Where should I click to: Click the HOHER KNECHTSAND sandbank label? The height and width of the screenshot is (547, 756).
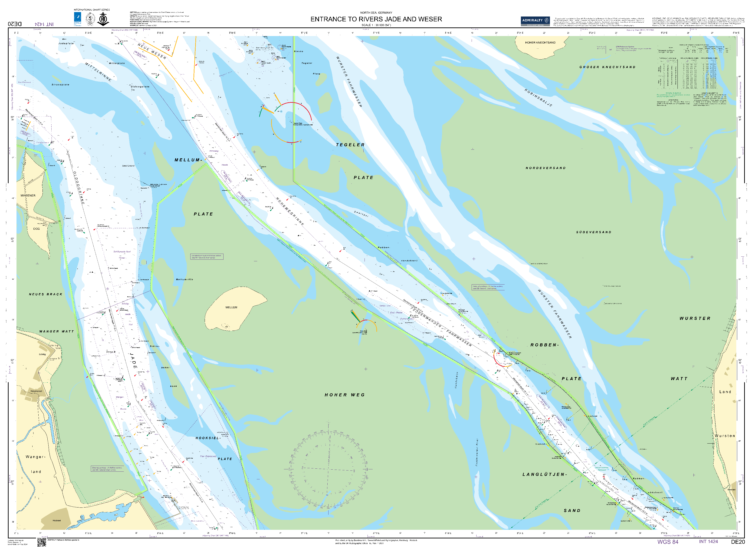coord(540,43)
